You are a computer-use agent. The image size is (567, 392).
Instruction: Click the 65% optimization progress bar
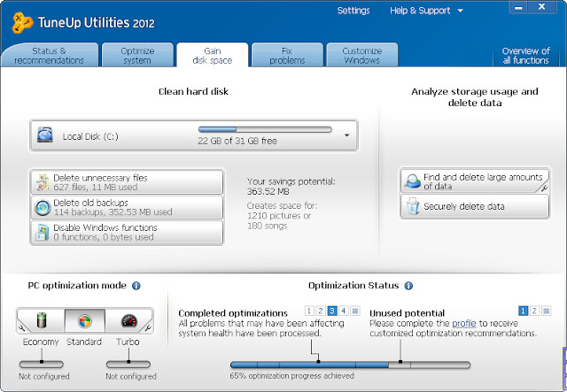pyautogui.click(x=350, y=365)
